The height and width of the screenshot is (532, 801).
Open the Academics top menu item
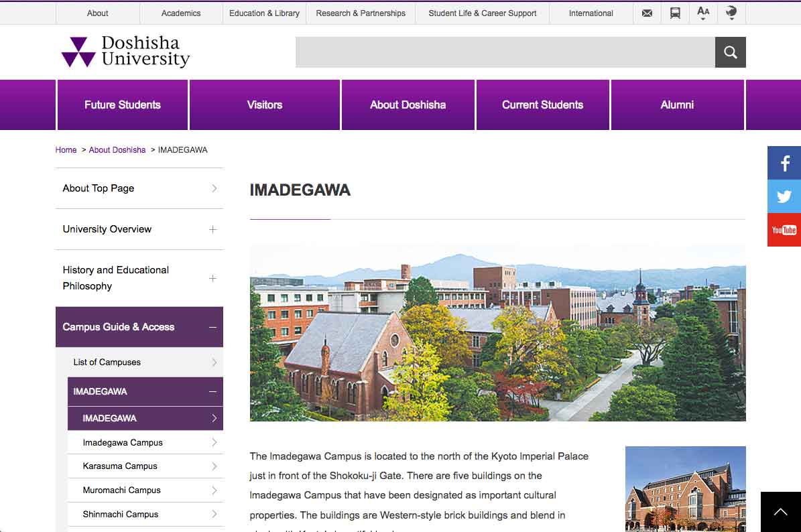181,13
